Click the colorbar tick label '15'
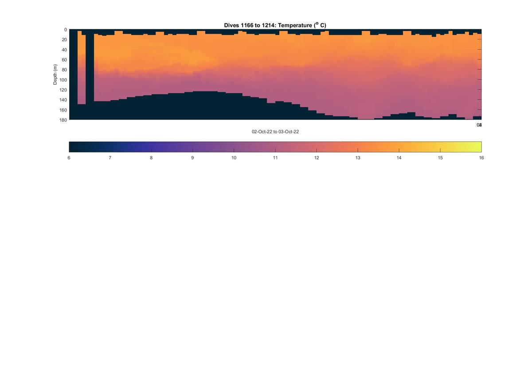The height and width of the screenshot is (392, 532). [x=440, y=158]
